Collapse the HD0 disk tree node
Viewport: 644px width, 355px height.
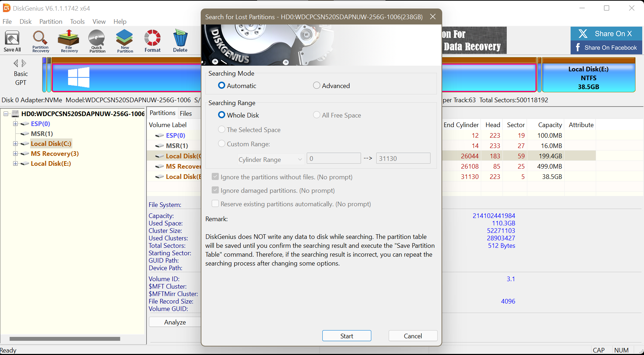(x=6, y=114)
